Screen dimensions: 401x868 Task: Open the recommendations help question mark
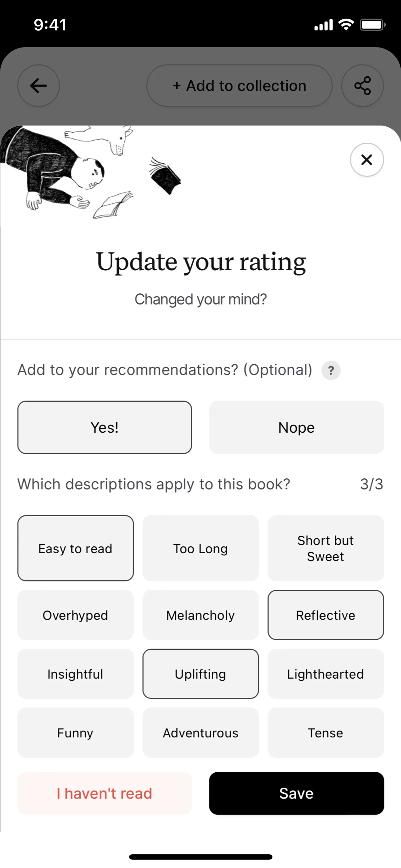[331, 370]
